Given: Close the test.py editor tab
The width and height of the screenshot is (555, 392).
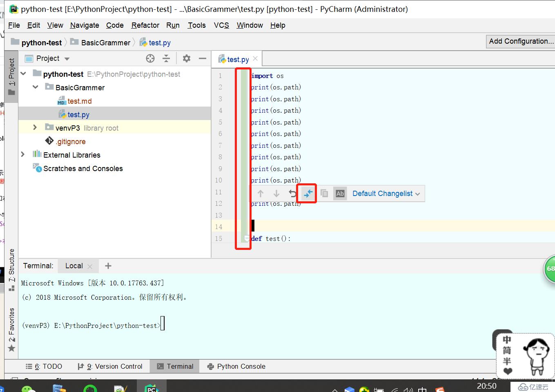Looking at the screenshot, I should click(x=255, y=58).
